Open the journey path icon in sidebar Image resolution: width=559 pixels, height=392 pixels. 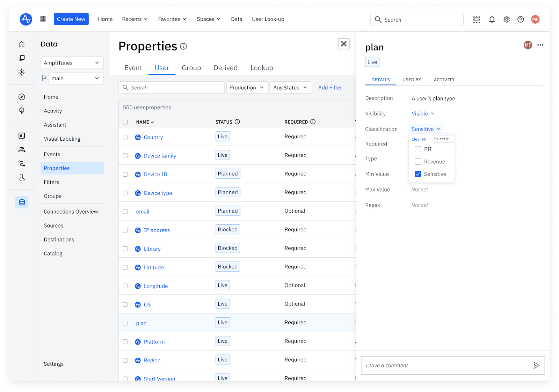22,164
